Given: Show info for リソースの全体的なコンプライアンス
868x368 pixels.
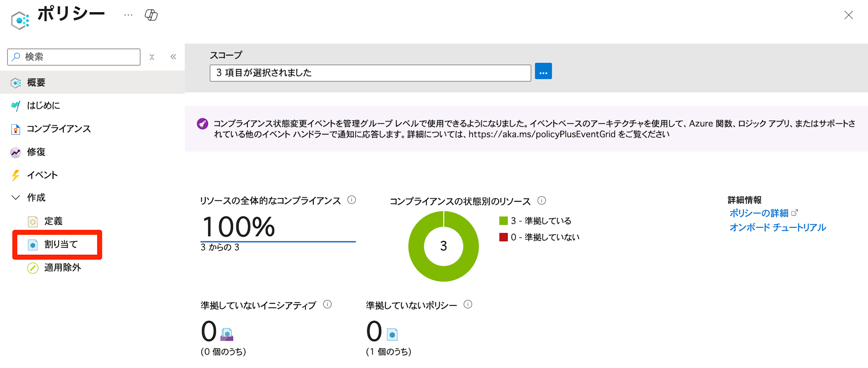Looking at the screenshot, I should point(352,200).
